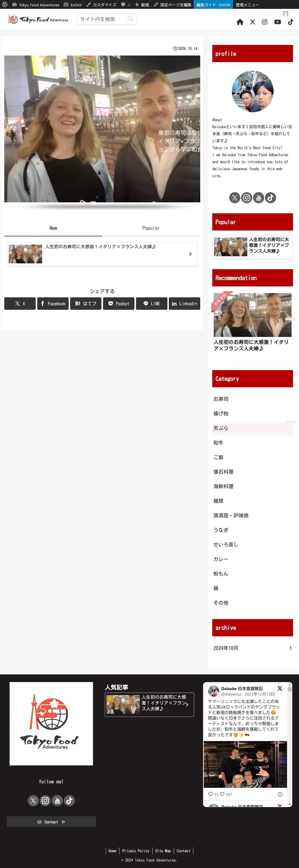Open the 天ぷら category link
This screenshot has width=299, height=868.
pyautogui.click(x=221, y=428)
